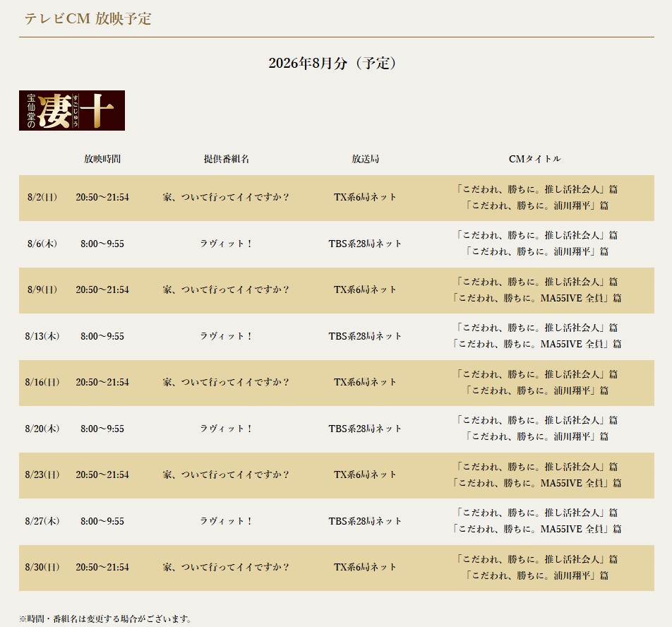Click MA55IVE 全員 title in 8/27 row
The image size is (672, 627).
(537, 530)
